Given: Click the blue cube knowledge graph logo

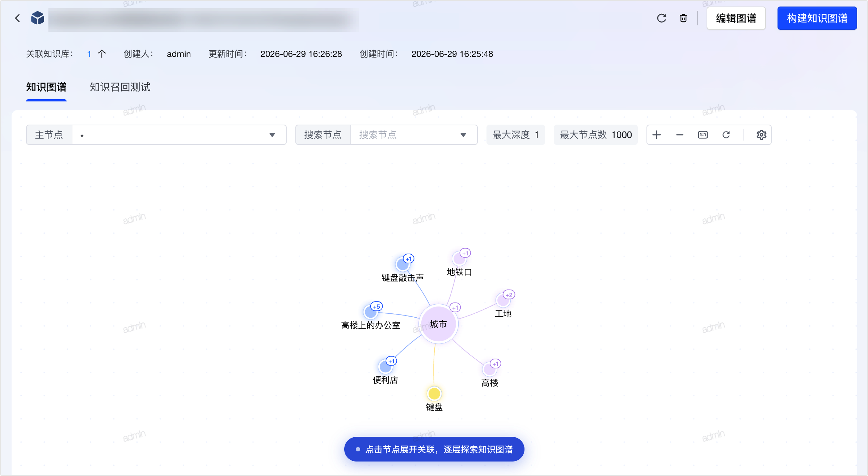Looking at the screenshot, I should point(37,18).
